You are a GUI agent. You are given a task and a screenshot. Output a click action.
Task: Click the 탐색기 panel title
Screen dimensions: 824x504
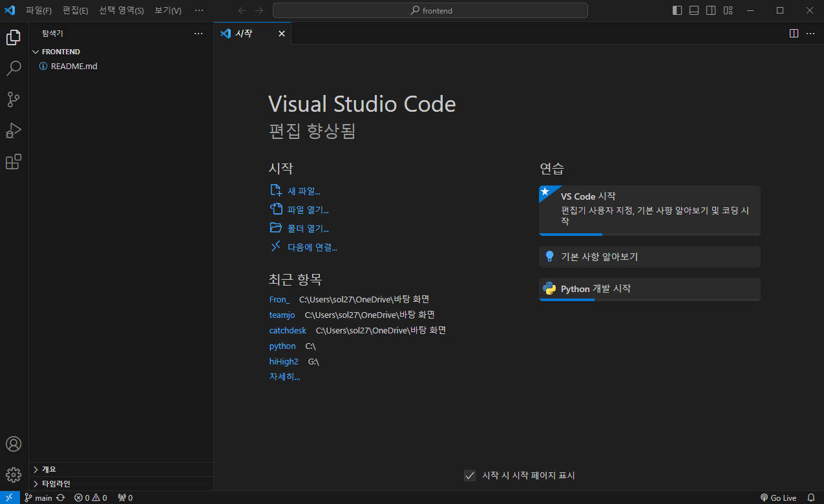click(52, 34)
